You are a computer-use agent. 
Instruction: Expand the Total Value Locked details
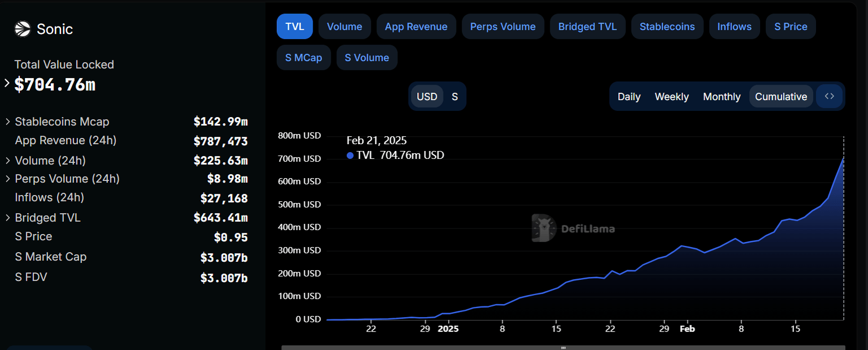(8, 84)
